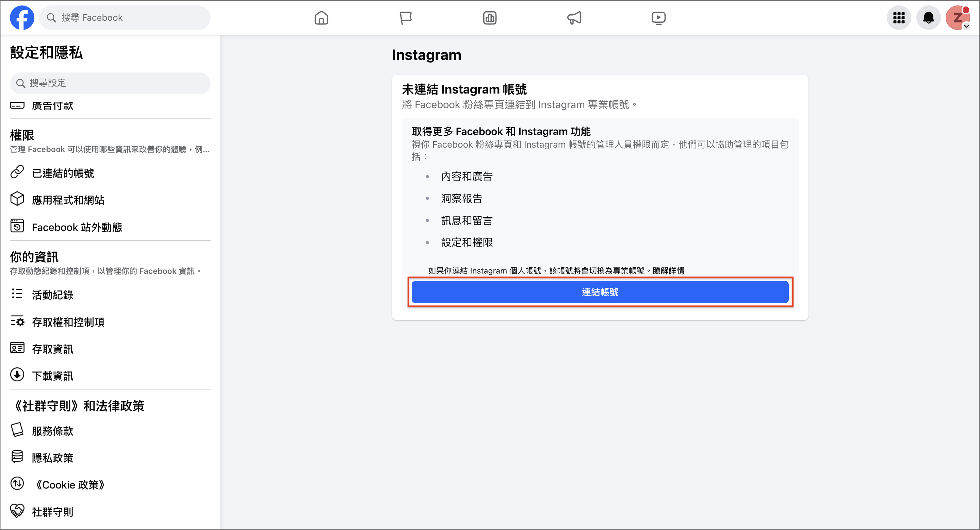Click the 社群守則 handshake icon
This screenshot has height=530, width=980.
(17, 511)
